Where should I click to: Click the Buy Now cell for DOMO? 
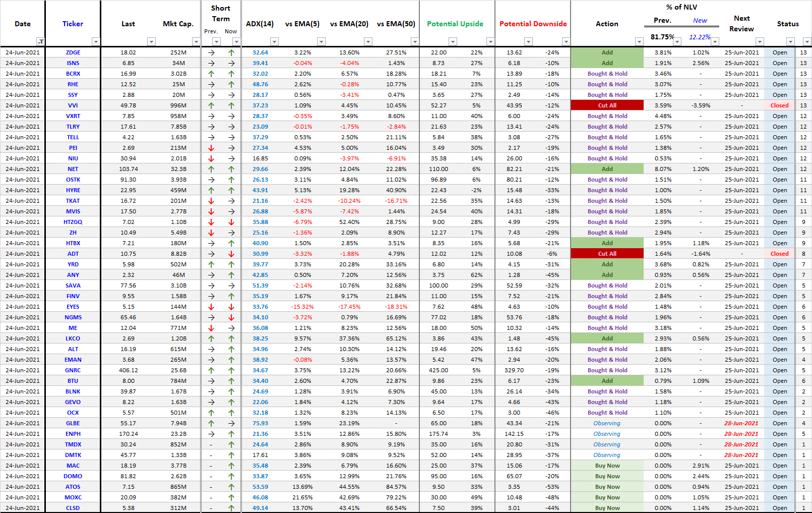(607, 476)
